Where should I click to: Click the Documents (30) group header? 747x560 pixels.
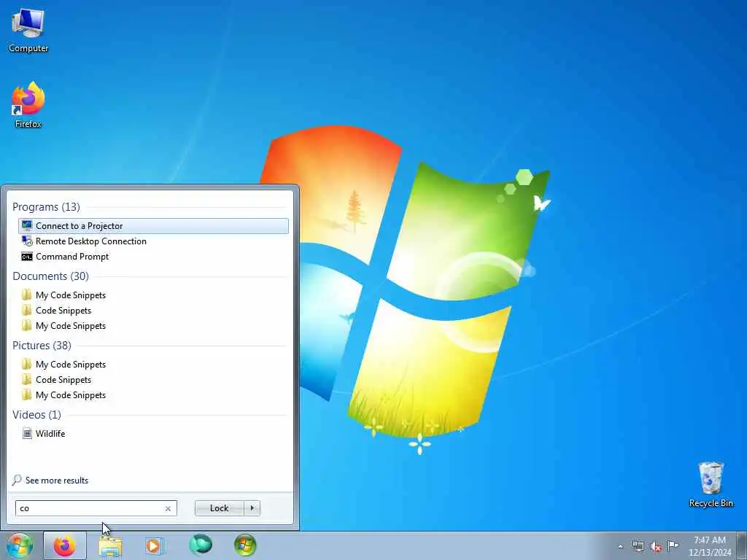[x=50, y=276]
